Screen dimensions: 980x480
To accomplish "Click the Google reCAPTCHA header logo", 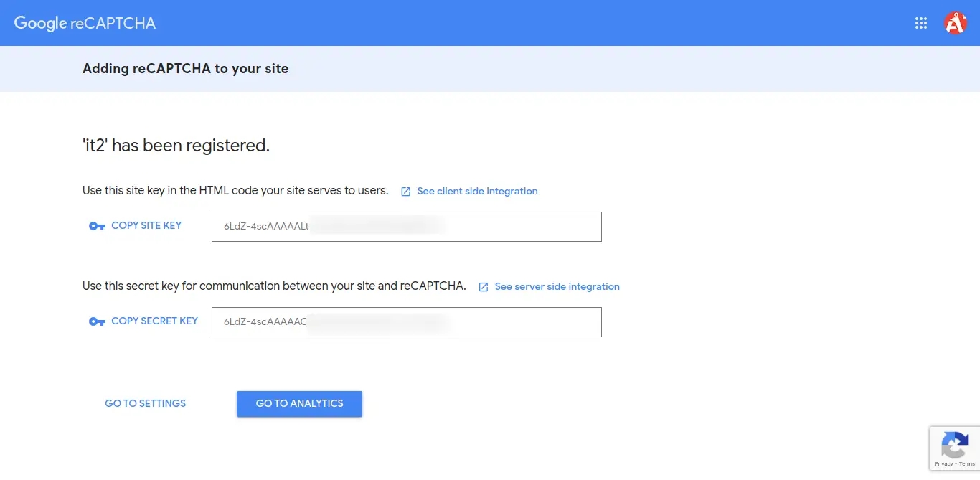I will point(85,23).
